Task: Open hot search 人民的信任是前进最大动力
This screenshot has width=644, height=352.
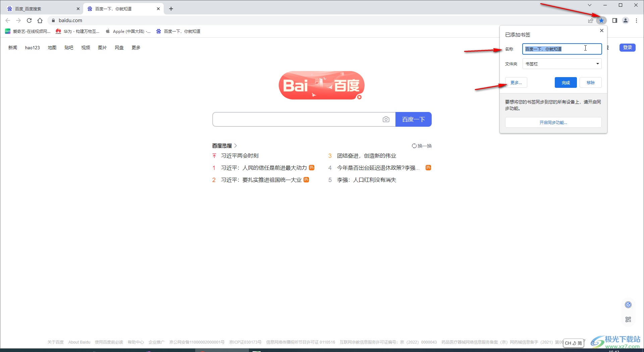Action: pyautogui.click(x=264, y=168)
